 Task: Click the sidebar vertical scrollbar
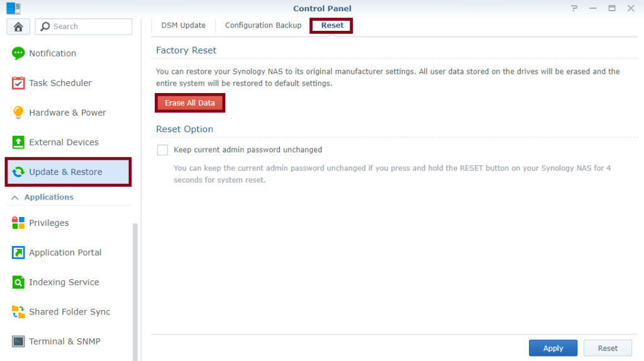coord(135,292)
